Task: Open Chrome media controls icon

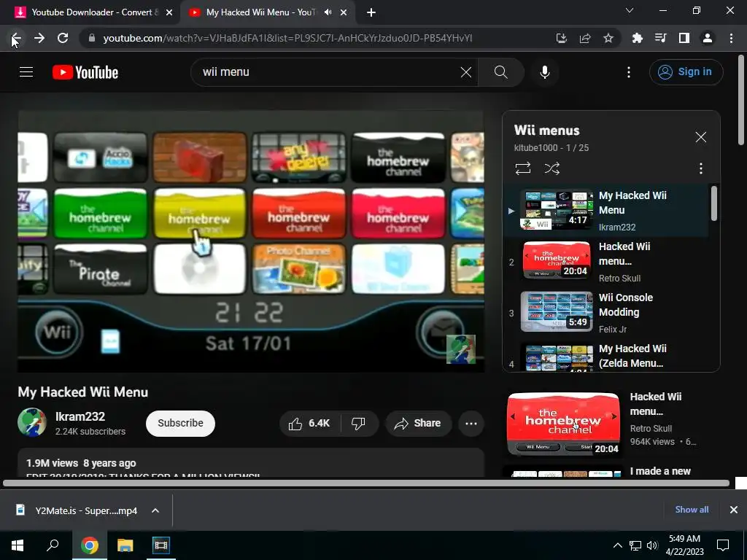Action: (x=660, y=38)
